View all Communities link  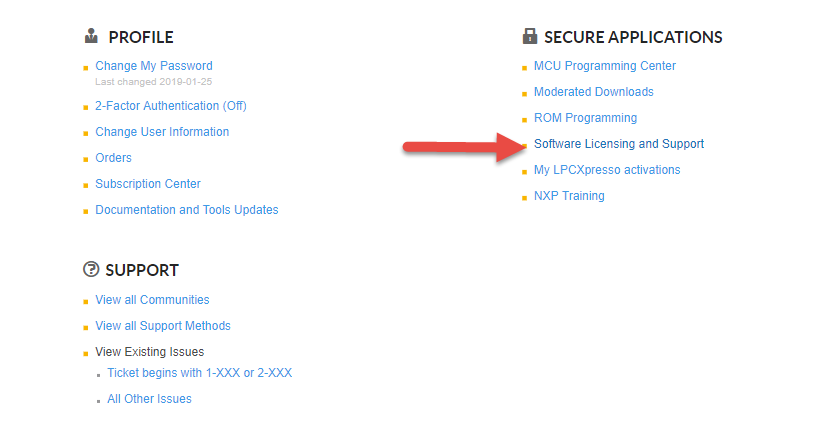coord(152,300)
